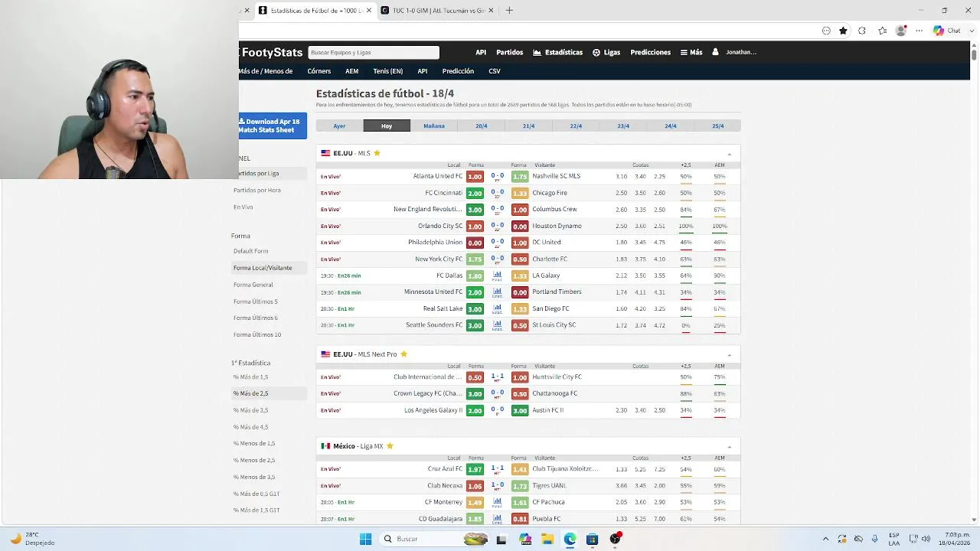980x551 pixels.
Task: Show hidden system tray icons
Action: [826, 539]
